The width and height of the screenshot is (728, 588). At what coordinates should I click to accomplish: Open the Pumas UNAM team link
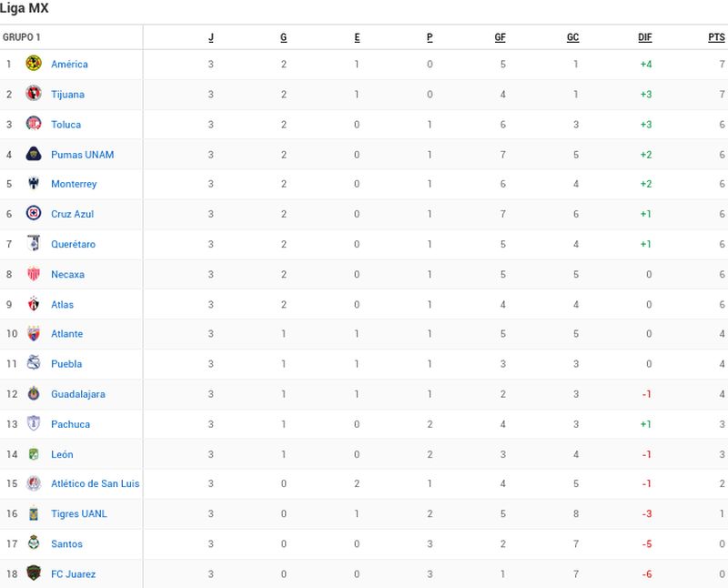point(82,155)
